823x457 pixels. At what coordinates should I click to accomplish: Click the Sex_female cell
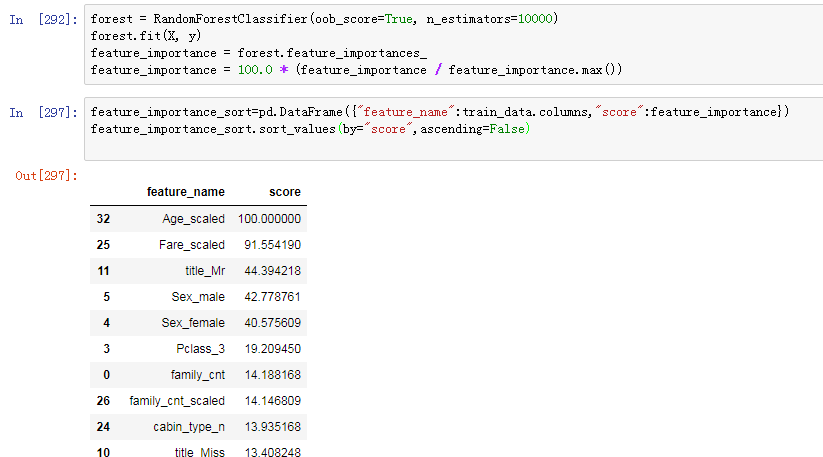coord(193,323)
